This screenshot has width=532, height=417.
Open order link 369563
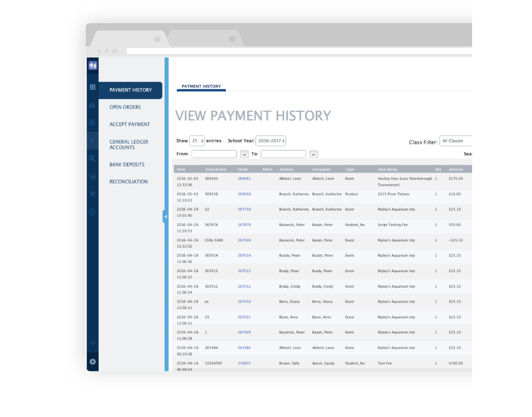click(244, 179)
